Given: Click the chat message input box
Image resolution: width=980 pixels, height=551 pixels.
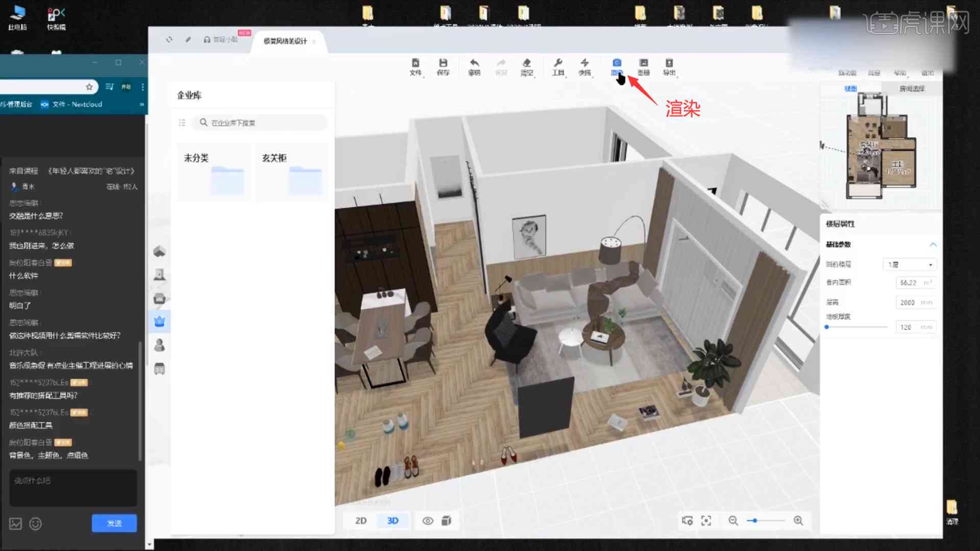Looking at the screenshot, I should click(73, 488).
